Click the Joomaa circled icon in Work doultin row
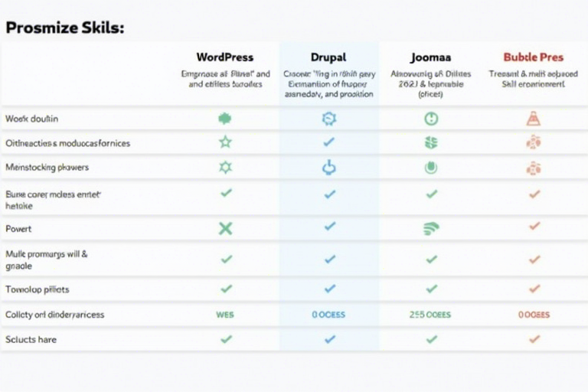The width and height of the screenshot is (588, 392). tap(431, 119)
